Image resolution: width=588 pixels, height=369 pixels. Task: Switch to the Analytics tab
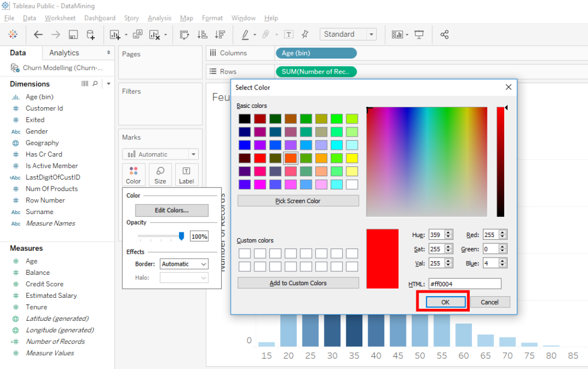(x=65, y=52)
